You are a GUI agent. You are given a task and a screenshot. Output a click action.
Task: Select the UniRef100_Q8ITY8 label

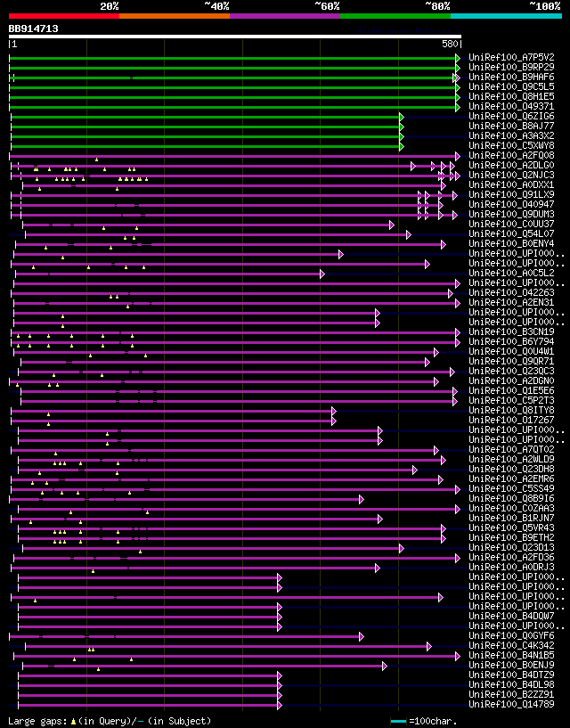(511, 411)
